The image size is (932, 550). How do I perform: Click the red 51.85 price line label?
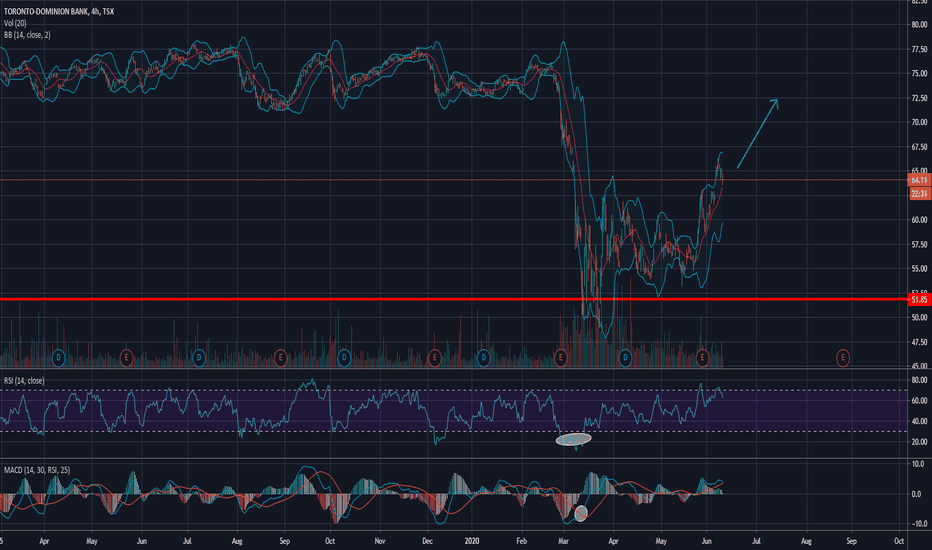pyautogui.click(x=920, y=300)
